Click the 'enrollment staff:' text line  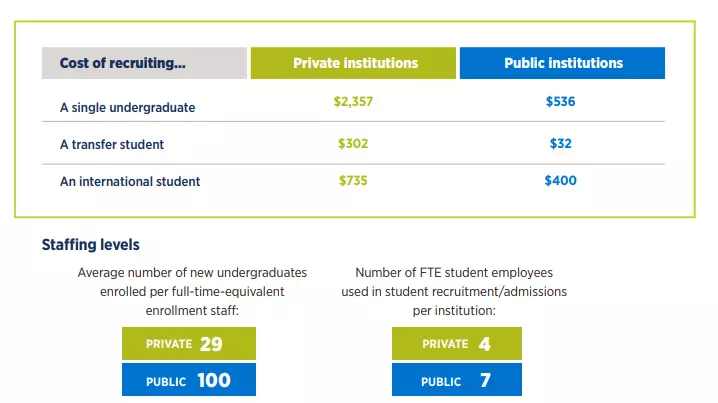coord(192,311)
